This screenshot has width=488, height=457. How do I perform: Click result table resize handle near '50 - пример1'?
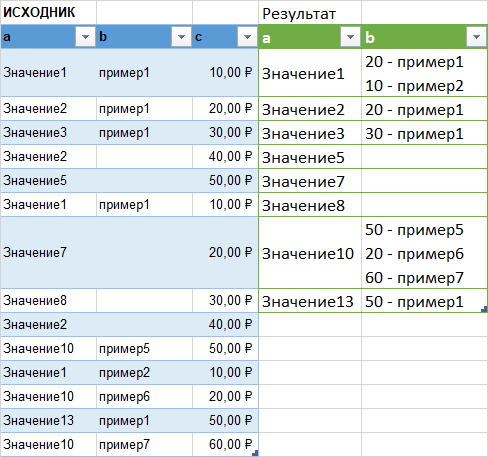coord(484,310)
